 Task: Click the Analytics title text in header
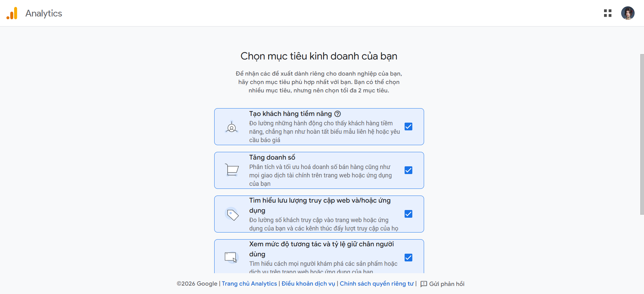pos(44,13)
